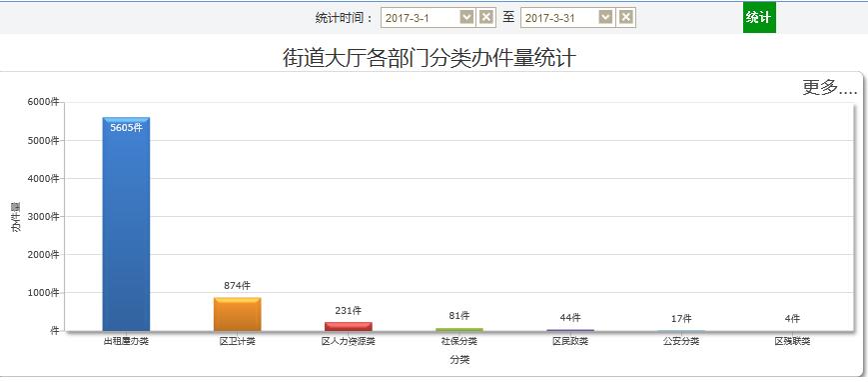Click the 区残联类 axis label
The image size is (868, 382).
tap(792, 342)
